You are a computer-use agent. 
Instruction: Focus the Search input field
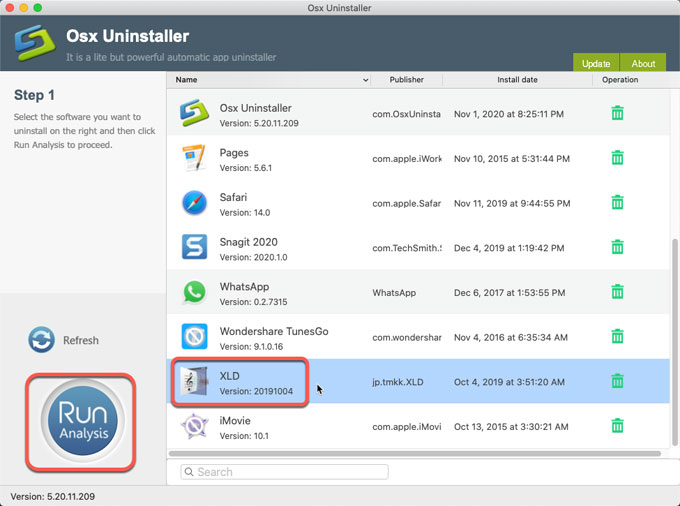tap(284, 472)
